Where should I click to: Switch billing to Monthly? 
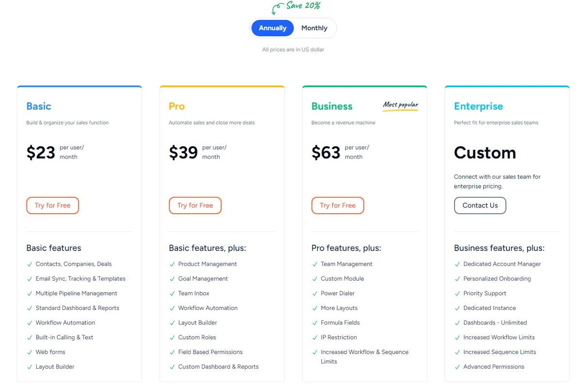pyautogui.click(x=314, y=28)
